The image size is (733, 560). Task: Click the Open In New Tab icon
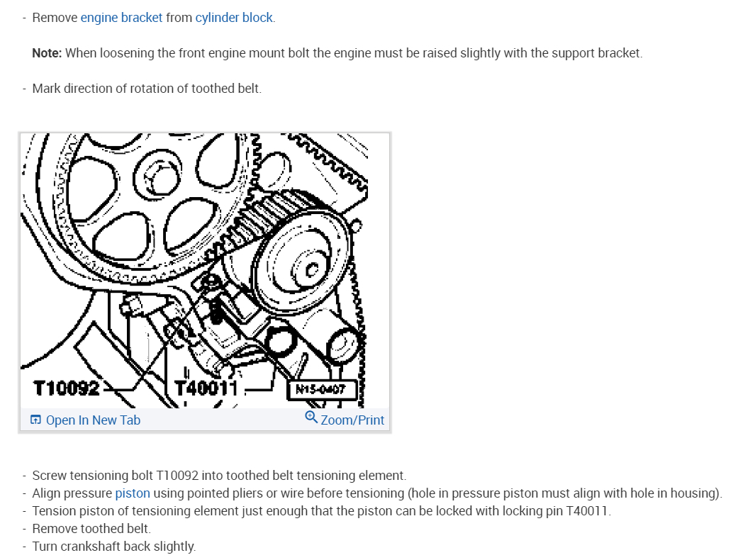click(x=35, y=420)
